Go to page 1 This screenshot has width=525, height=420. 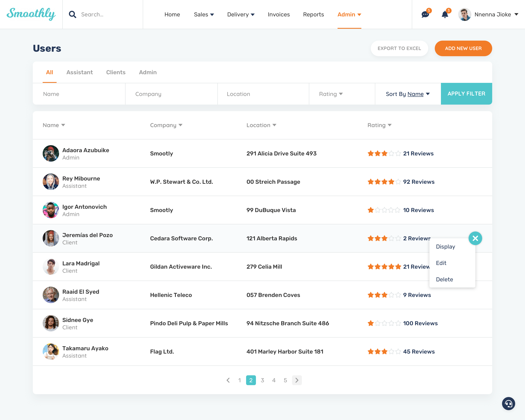pyautogui.click(x=239, y=380)
